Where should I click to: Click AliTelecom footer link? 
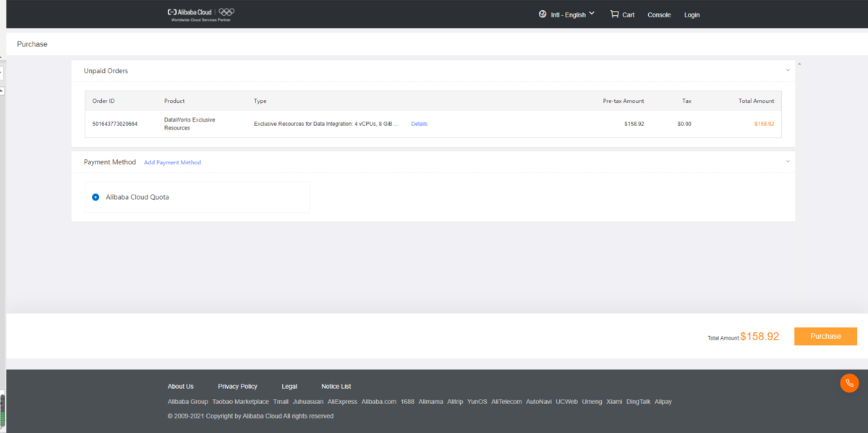[x=506, y=401]
